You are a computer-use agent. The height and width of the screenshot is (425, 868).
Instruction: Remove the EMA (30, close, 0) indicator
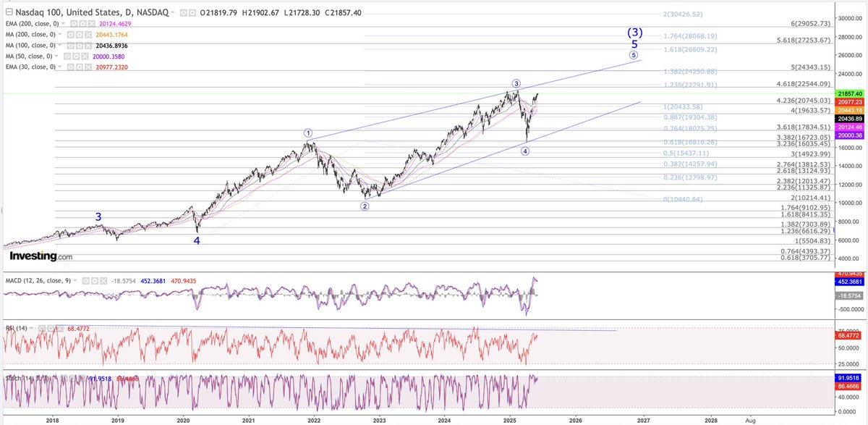(x=88, y=67)
